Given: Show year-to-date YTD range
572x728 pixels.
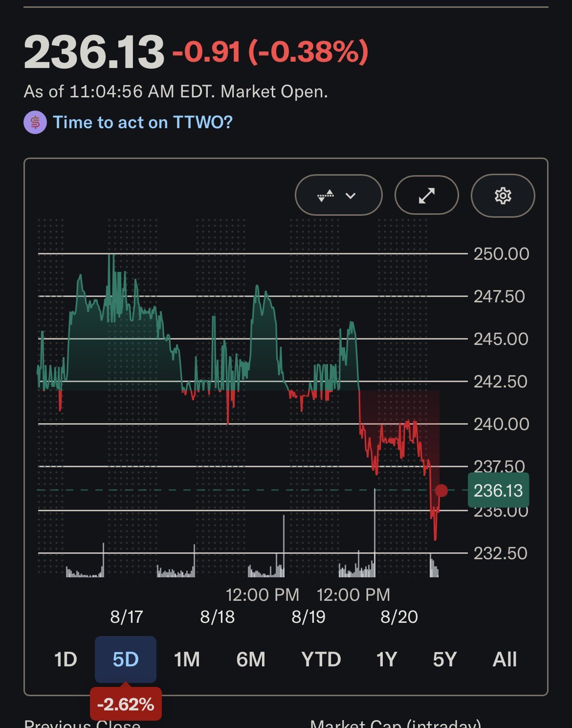Looking at the screenshot, I should coord(321,660).
